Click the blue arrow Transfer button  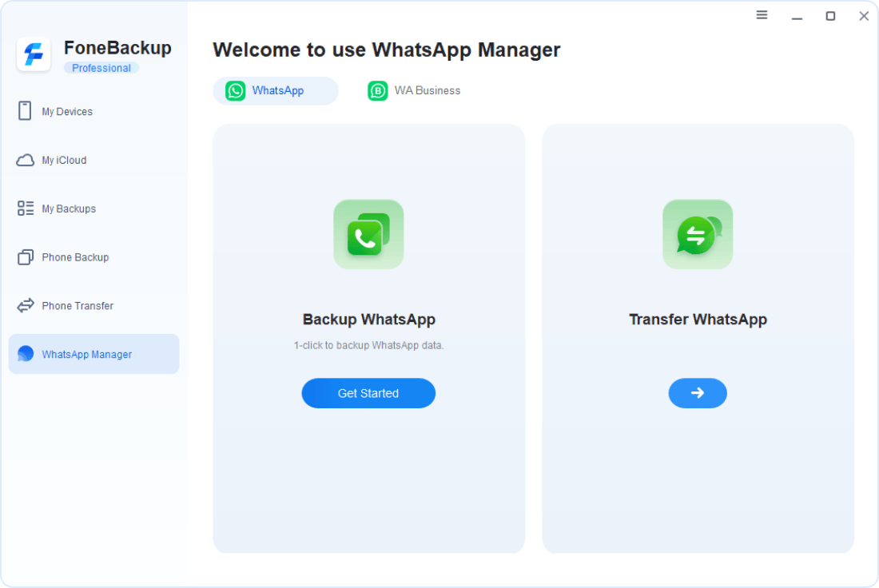[x=698, y=393]
